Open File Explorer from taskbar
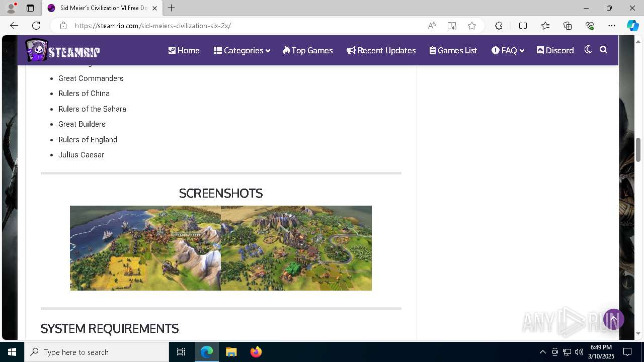 click(231, 352)
